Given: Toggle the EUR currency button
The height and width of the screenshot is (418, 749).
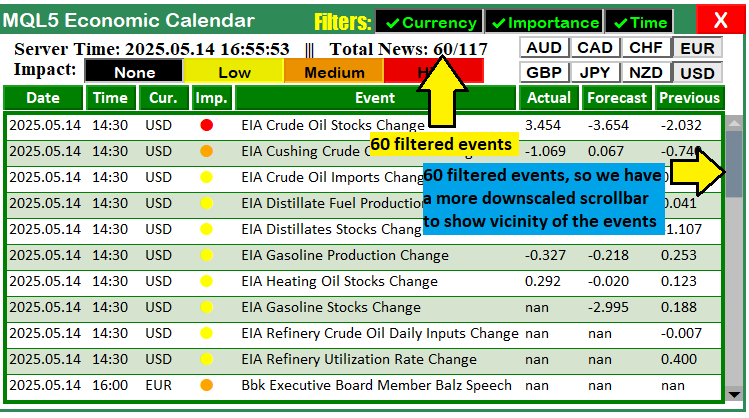Looking at the screenshot, I should coord(697,48).
